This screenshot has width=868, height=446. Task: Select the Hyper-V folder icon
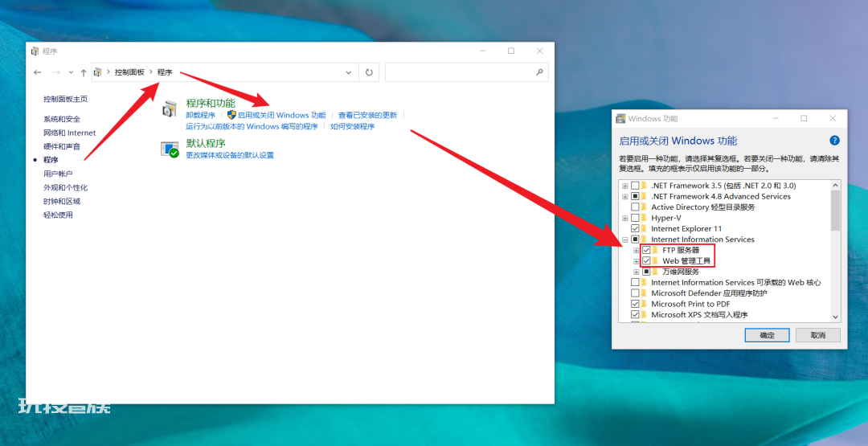[645, 218]
